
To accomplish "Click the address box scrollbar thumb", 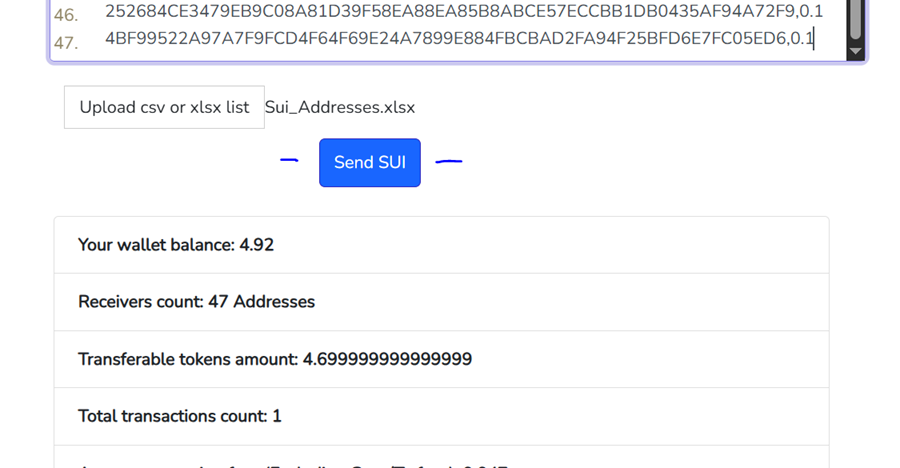I will pos(855,18).
